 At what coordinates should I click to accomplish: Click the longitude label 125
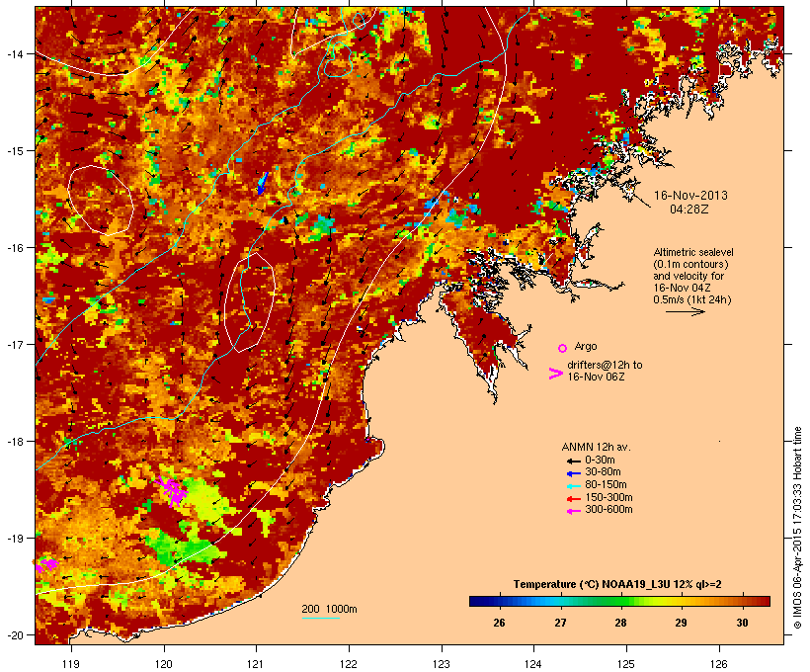[626, 664]
